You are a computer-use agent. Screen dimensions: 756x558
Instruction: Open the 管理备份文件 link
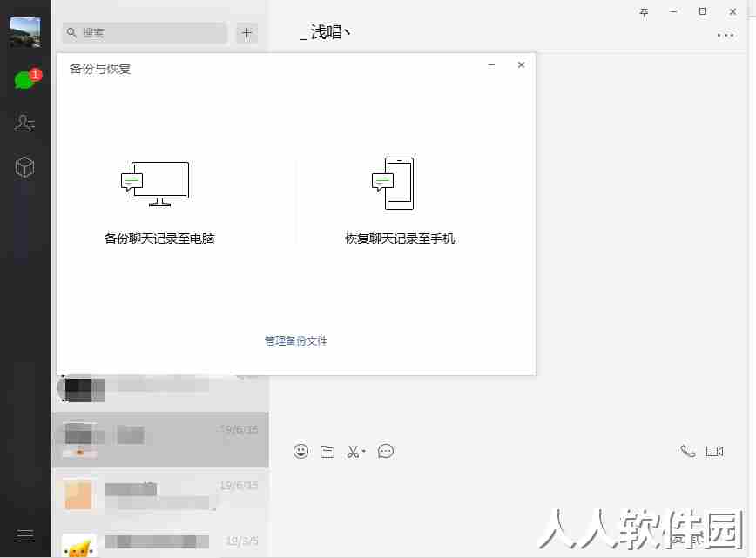296,340
